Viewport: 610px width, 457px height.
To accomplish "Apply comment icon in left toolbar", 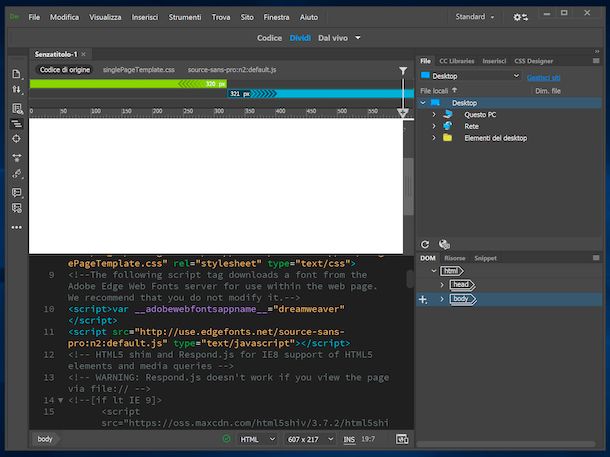I will (x=16, y=193).
